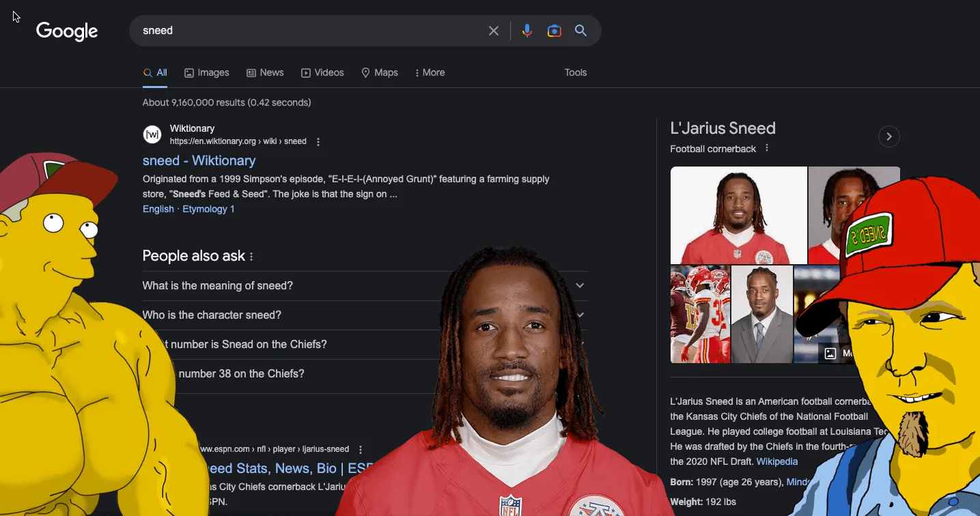Switch to the Images tab
The width and height of the screenshot is (980, 516).
207,73
